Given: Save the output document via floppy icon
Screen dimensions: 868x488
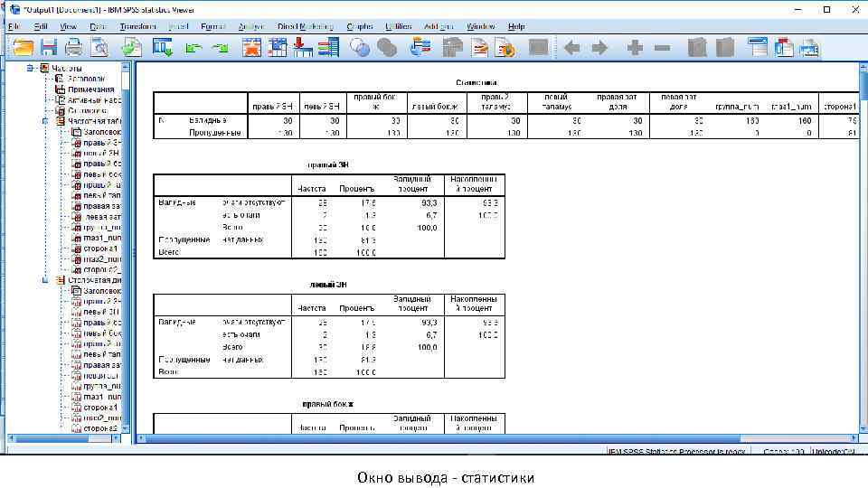Looking at the screenshot, I should tap(49, 48).
